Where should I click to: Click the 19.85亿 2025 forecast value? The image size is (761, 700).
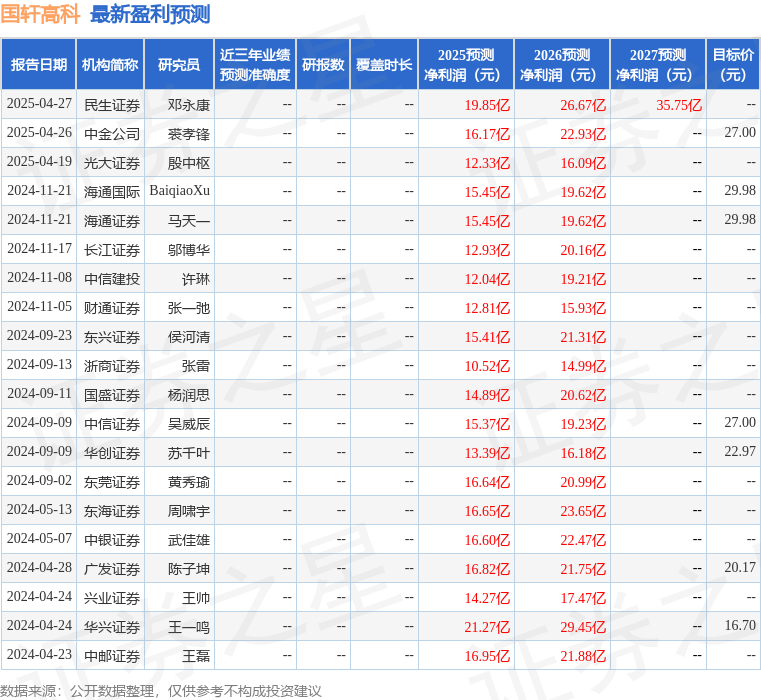(x=487, y=105)
